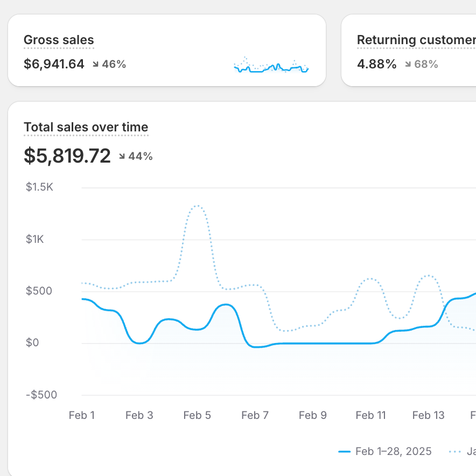Open the Returning customer metric title
This screenshot has width=476, height=476.
[x=417, y=40]
